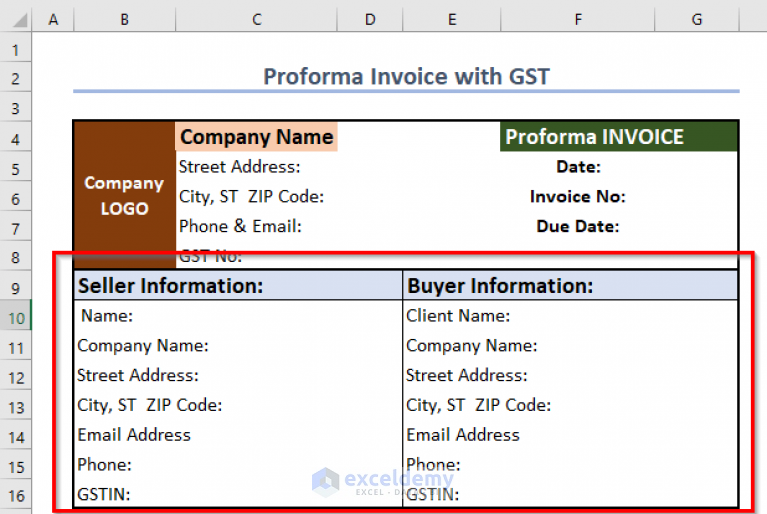The image size is (767, 514).
Task: Select column A header
Action: [53, 20]
